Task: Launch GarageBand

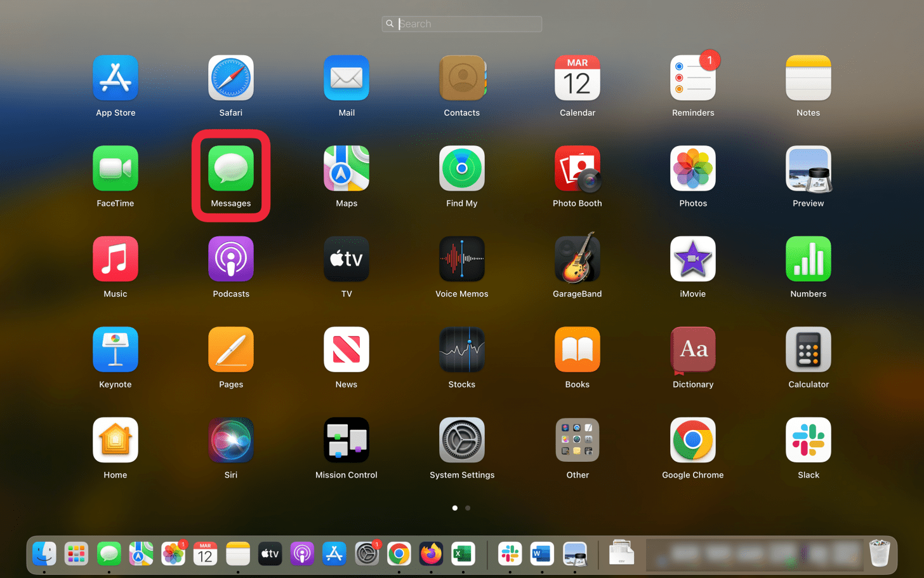Action: pos(577,259)
